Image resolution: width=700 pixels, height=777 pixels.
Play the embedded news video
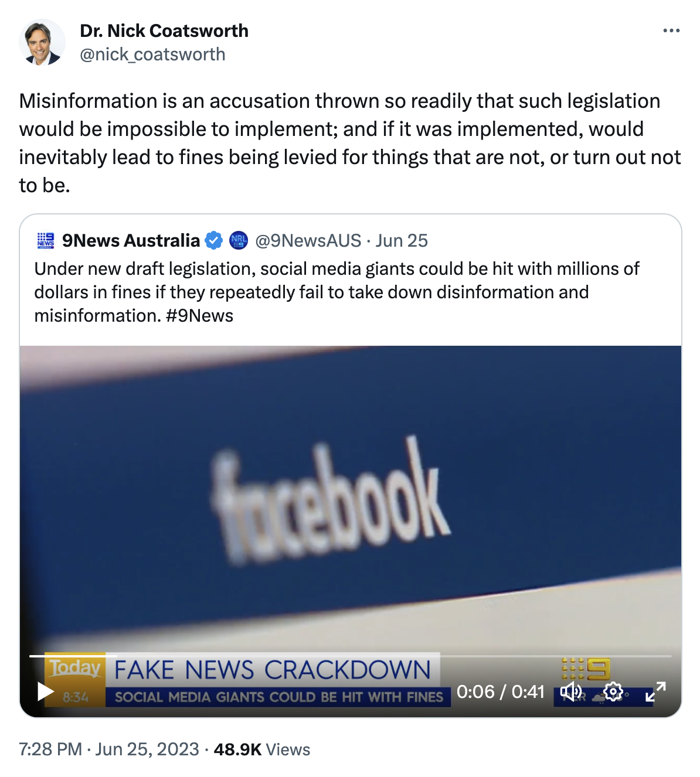pos(46,691)
